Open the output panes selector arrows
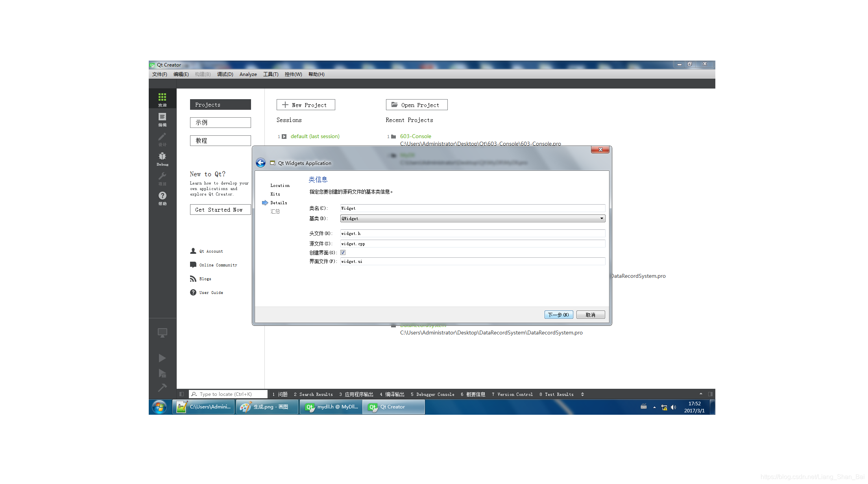 coord(582,394)
